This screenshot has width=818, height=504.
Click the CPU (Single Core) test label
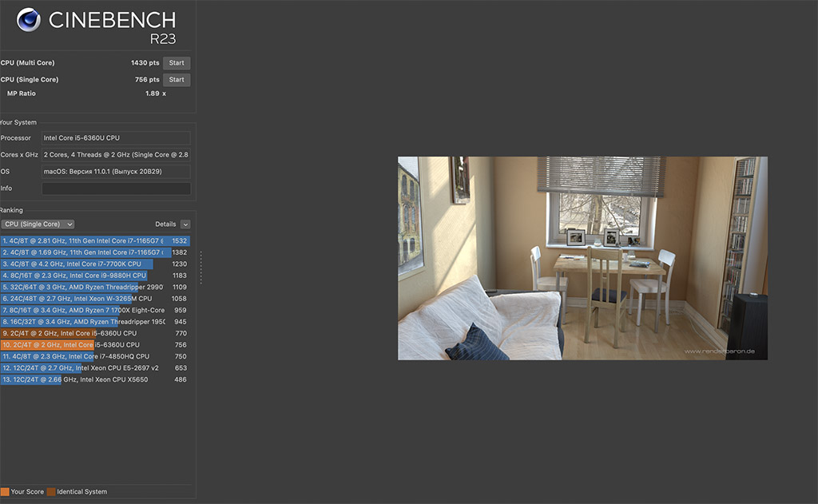[x=30, y=80]
